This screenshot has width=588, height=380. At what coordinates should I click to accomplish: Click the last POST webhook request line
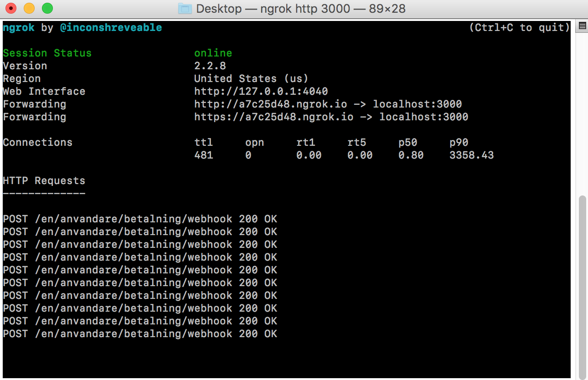140,334
